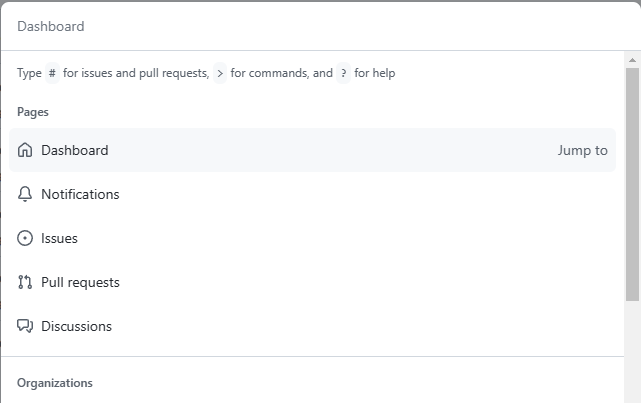Click the ">" key hint for commands
This screenshot has width=641, height=403.
coord(220,73)
